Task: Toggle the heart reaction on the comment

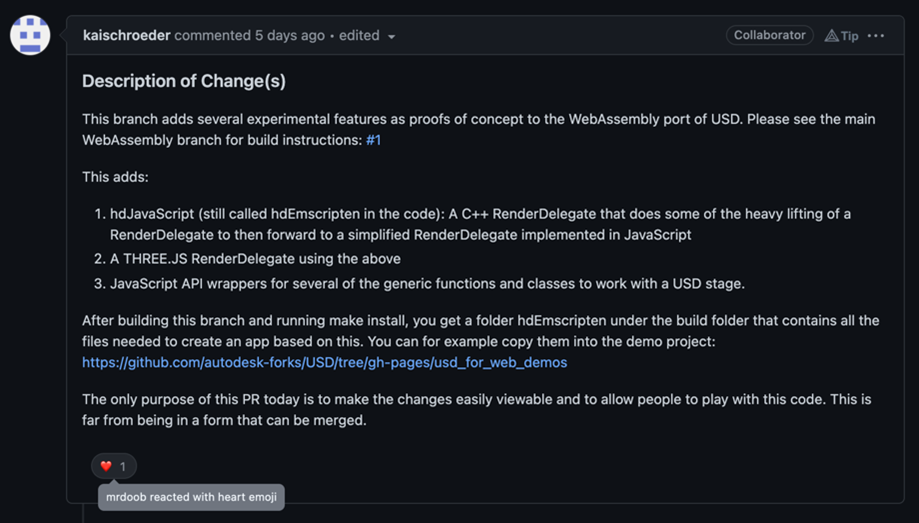Action: coord(114,466)
